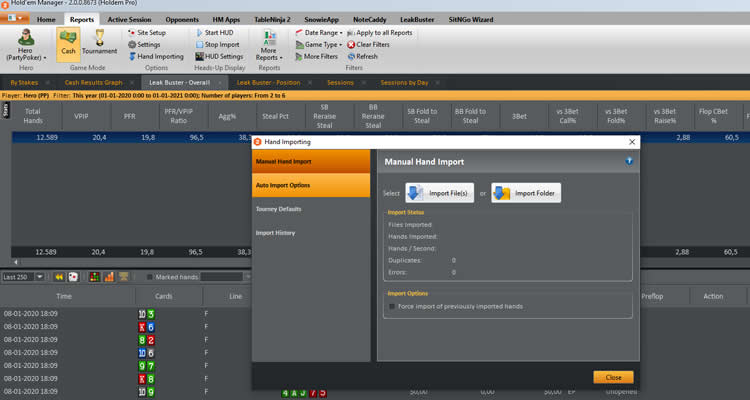
Task: Open Site Setup options
Action: point(147,33)
